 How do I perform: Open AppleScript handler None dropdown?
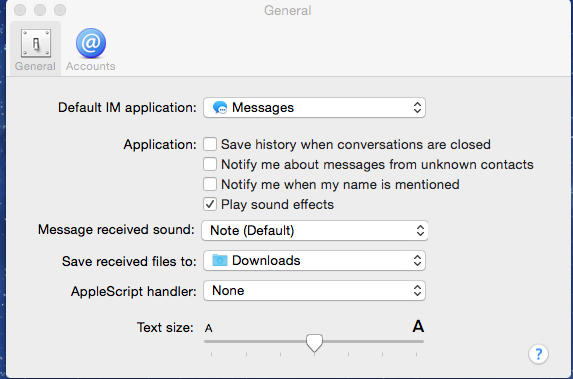314,291
